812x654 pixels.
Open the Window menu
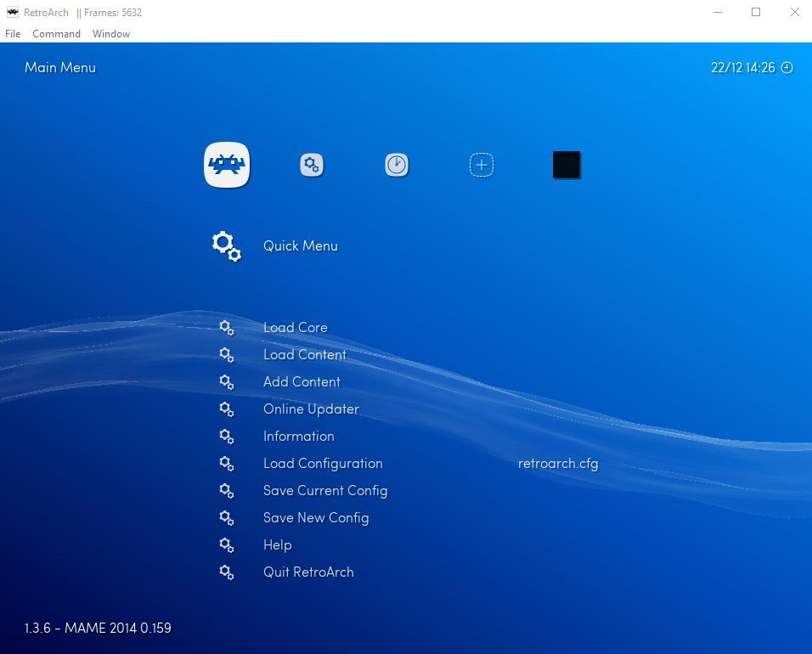point(110,33)
